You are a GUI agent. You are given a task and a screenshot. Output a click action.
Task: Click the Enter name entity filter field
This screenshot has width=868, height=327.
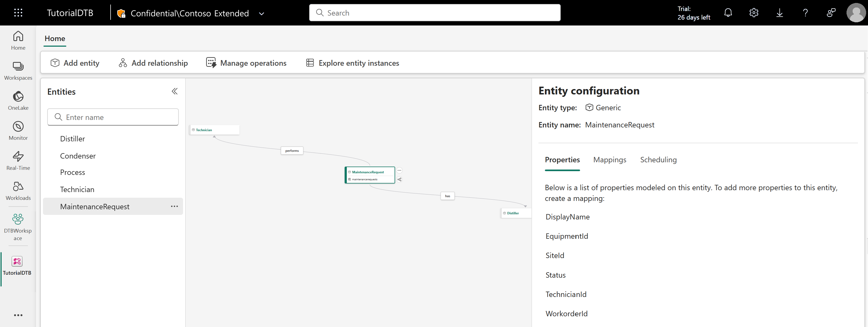(x=113, y=117)
